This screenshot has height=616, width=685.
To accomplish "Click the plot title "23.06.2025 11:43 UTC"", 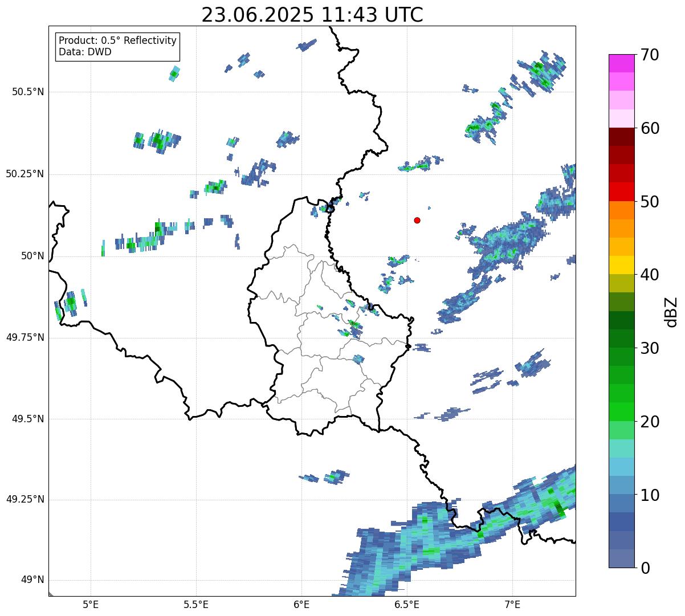I will point(312,15).
